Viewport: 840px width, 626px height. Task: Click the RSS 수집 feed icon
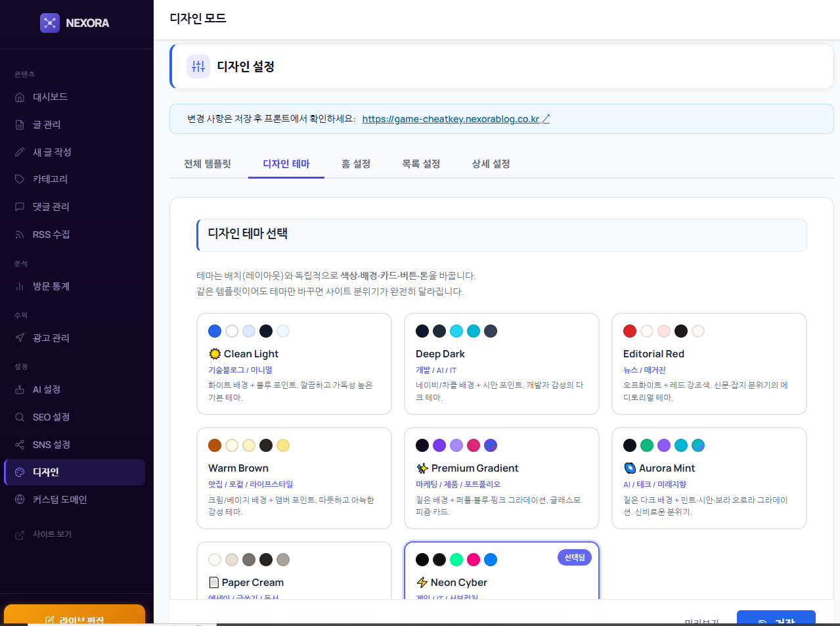(x=20, y=235)
